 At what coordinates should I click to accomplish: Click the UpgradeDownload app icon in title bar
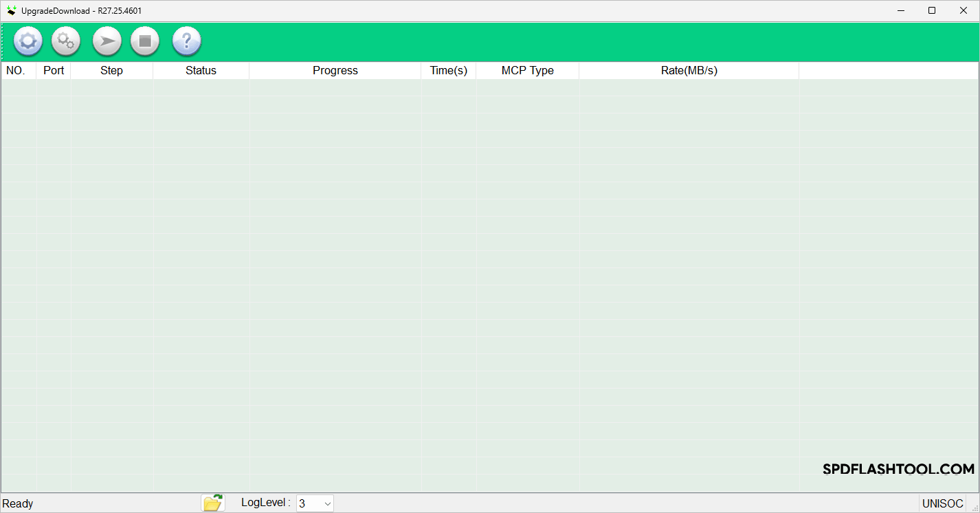[x=12, y=10]
